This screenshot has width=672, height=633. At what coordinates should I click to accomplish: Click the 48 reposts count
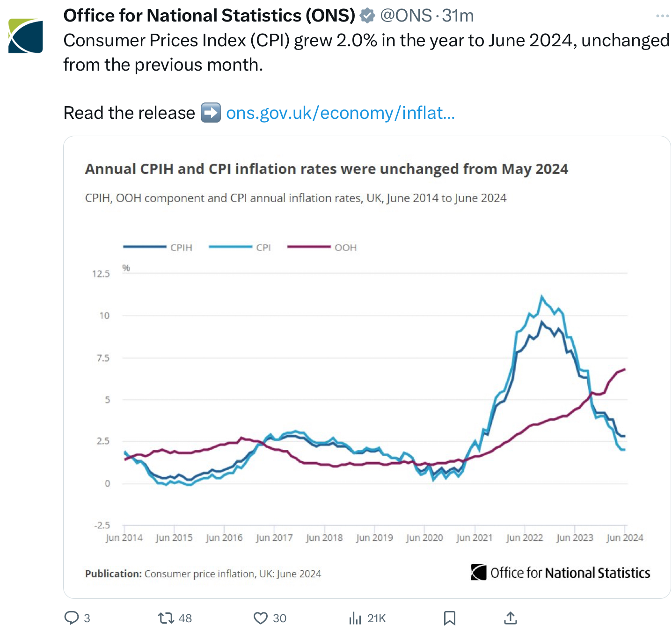click(185, 618)
